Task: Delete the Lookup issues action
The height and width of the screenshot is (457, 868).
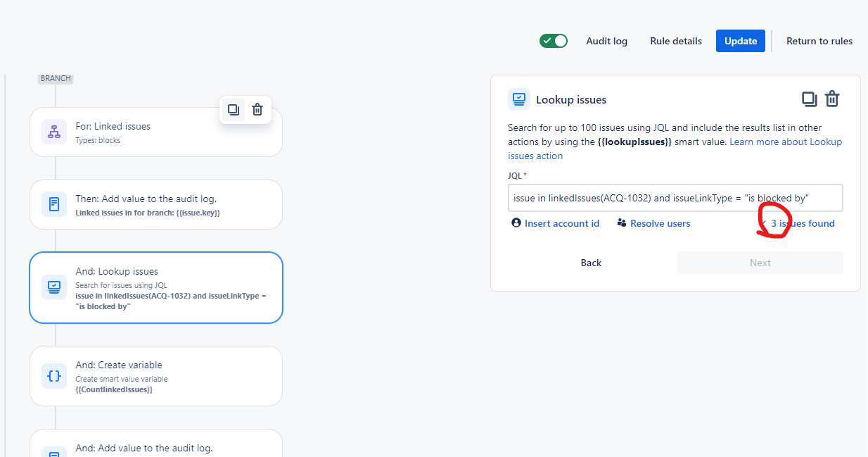Action: point(832,99)
